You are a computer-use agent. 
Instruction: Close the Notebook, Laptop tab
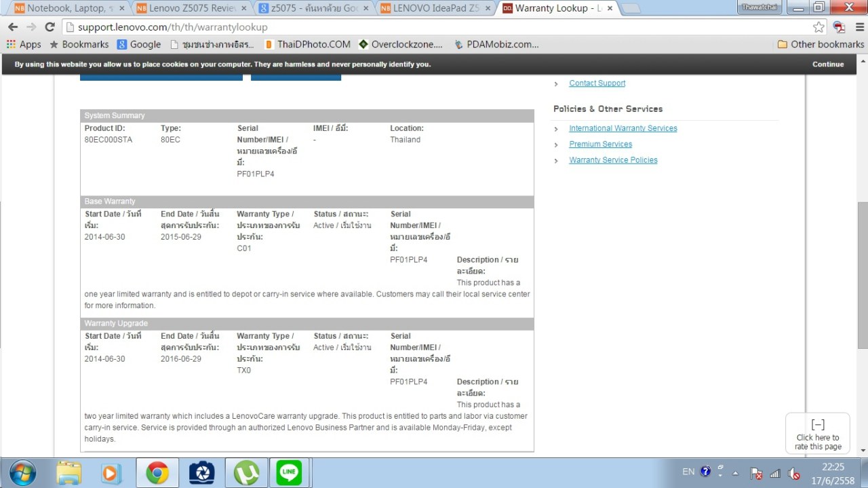point(121,9)
